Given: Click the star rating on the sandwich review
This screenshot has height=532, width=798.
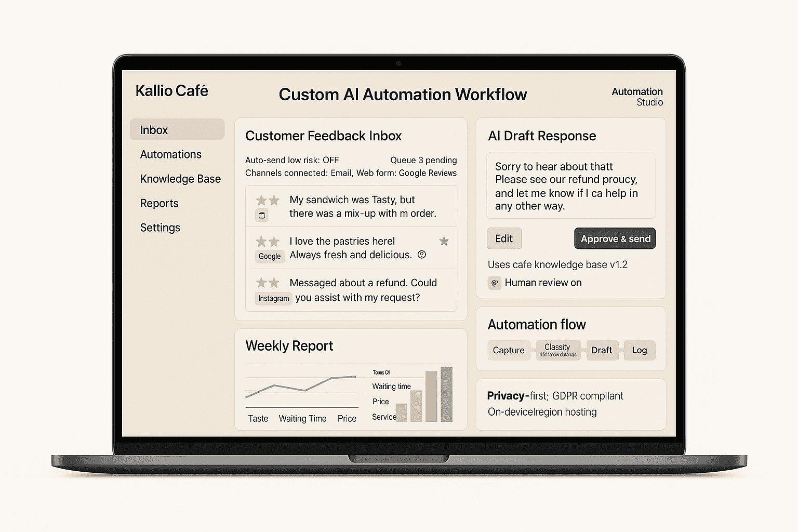Looking at the screenshot, I should (268, 200).
